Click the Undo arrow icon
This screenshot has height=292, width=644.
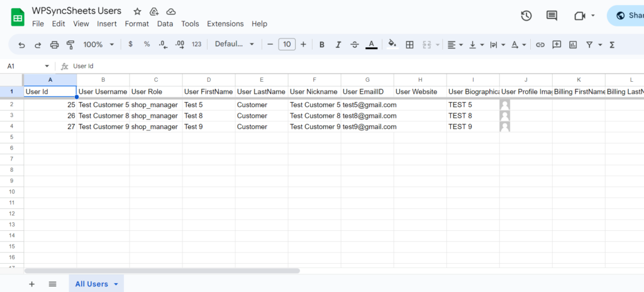[x=22, y=45]
